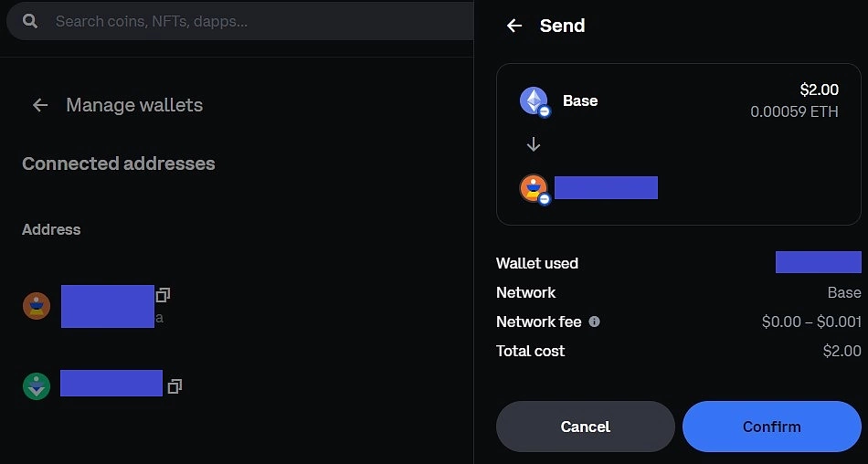This screenshot has width=868, height=464.
Task: Confirm the $2.00 send transaction
Action: [772, 427]
